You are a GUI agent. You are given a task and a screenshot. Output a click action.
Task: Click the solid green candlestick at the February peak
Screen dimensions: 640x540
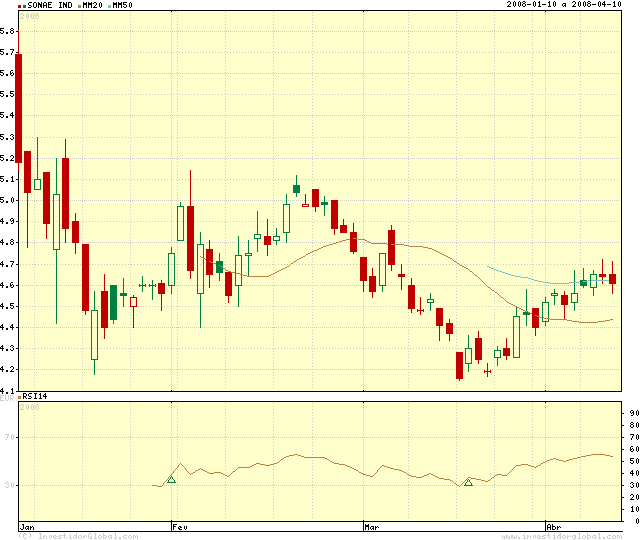pyautogui.click(x=296, y=189)
